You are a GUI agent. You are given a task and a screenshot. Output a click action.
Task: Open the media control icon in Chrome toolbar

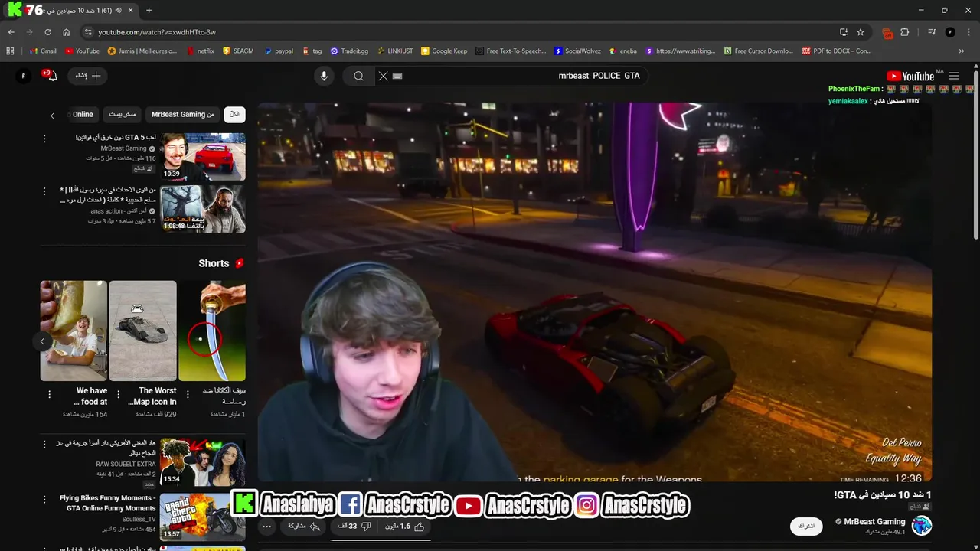click(x=932, y=32)
